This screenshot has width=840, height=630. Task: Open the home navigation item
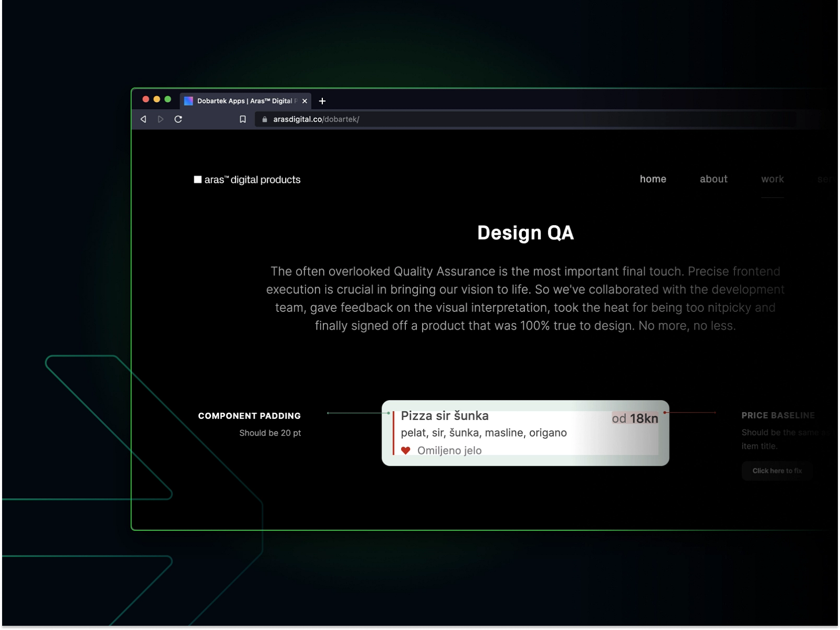653,179
